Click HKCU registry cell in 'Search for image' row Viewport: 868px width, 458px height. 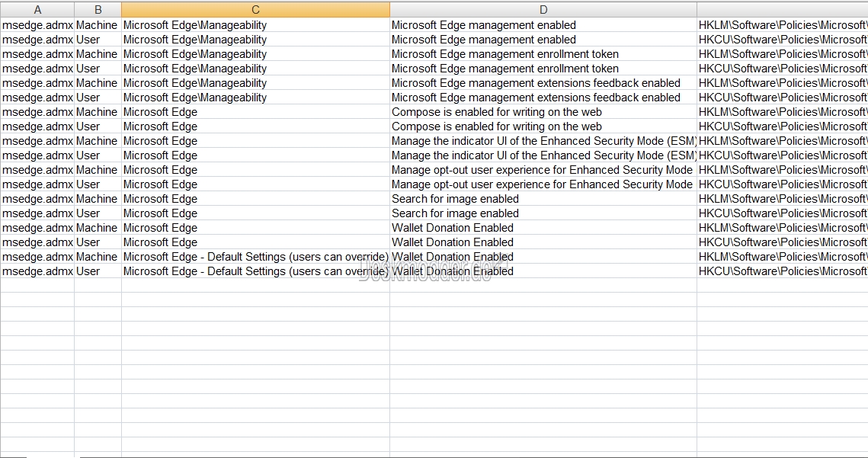(782, 213)
